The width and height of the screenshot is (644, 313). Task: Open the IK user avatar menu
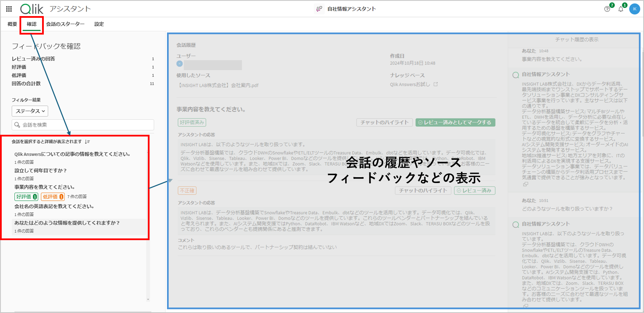pos(635,9)
